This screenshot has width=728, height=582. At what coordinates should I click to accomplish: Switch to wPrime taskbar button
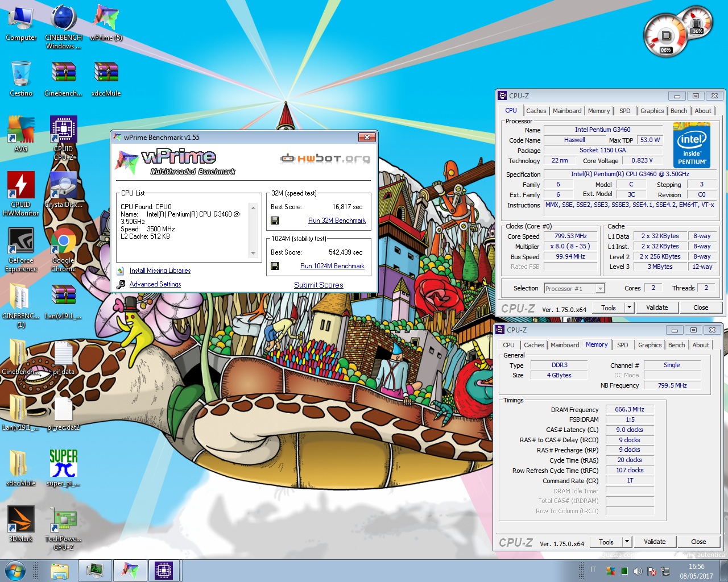point(130,571)
